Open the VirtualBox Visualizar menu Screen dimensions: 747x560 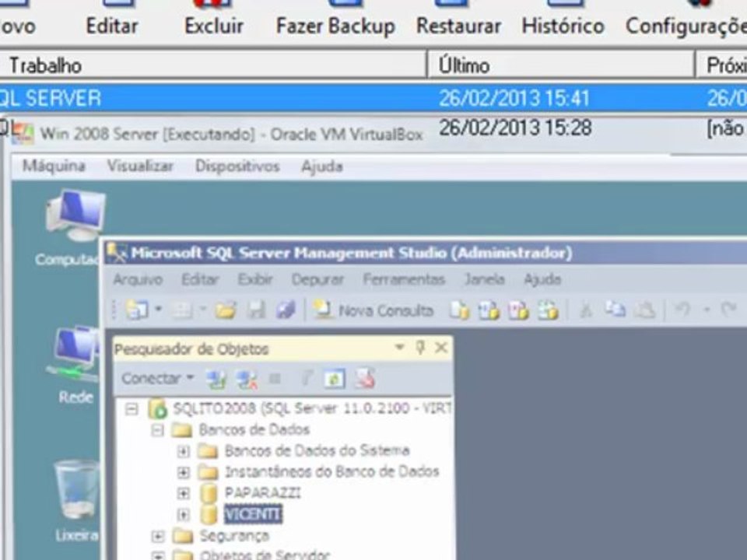(140, 166)
